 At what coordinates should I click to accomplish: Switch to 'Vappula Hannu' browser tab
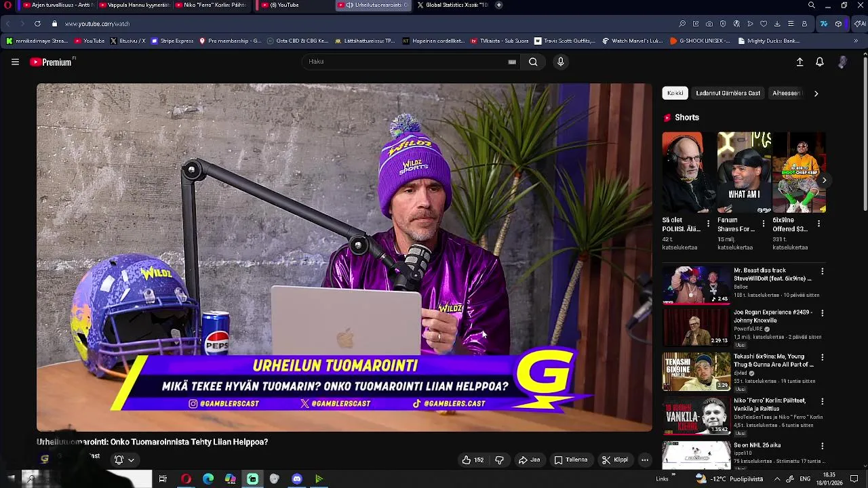[x=134, y=5]
